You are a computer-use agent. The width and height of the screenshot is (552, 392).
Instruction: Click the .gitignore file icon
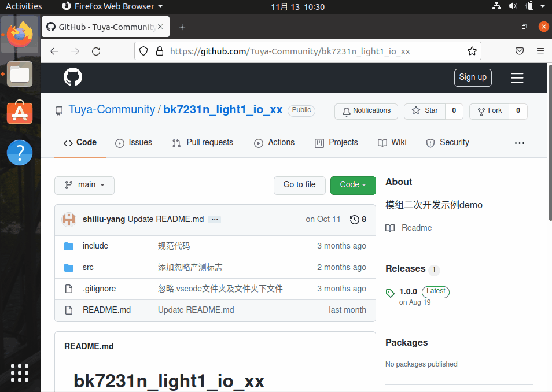69,289
